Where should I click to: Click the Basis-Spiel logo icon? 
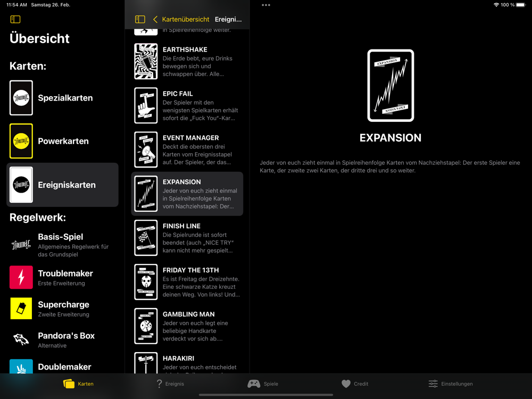(x=21, y=245)
